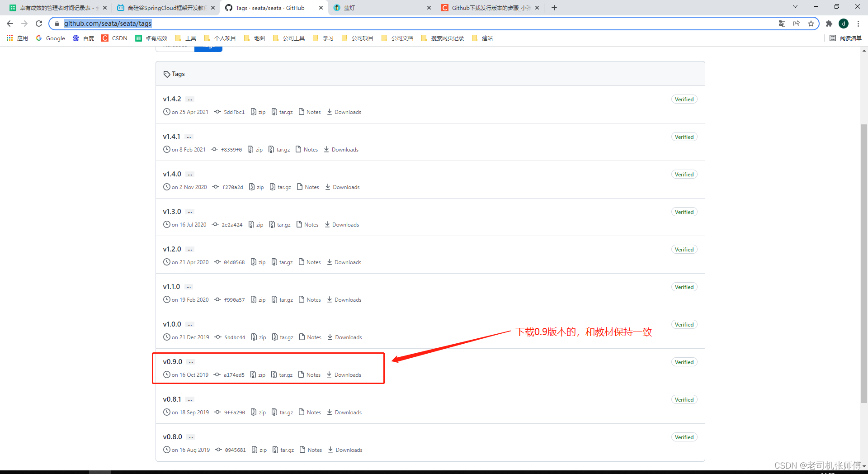Click the Verified badge for v0.9.0
This screenshot has height=474, width=868.
coord(684,362)
